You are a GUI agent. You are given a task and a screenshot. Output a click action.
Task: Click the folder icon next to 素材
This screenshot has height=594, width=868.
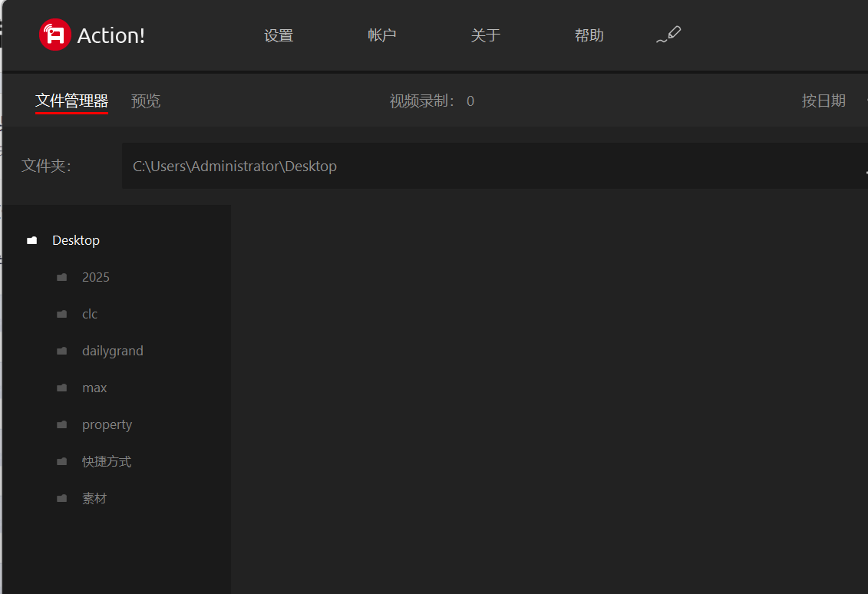pos(62,498)
